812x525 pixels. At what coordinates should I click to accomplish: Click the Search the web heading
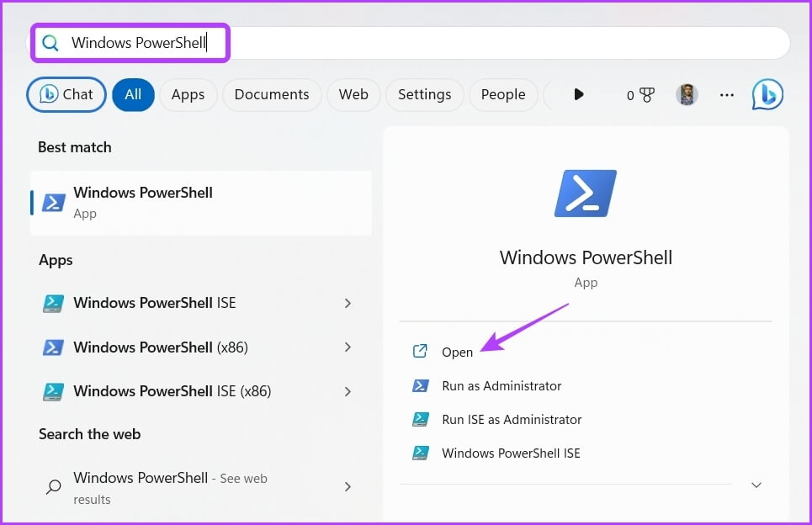tap(89, 434)
